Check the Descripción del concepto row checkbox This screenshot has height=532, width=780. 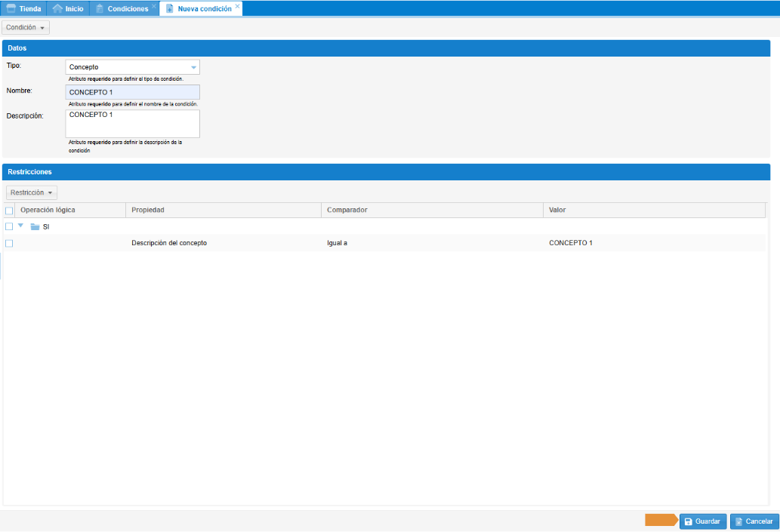point(9,243)
